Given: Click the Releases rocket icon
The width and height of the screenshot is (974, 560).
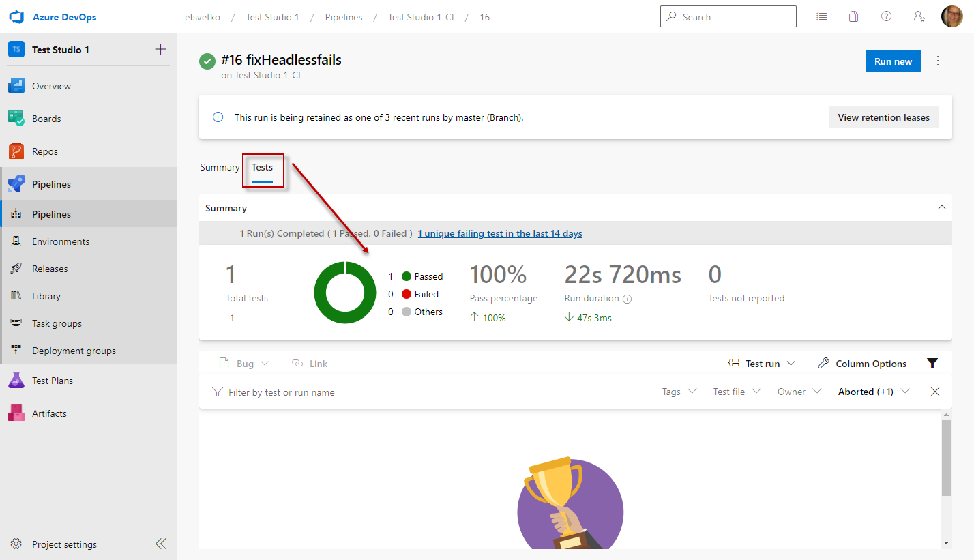Looking at the screenshot, I should pyautogui.click(x=16, y=269).
